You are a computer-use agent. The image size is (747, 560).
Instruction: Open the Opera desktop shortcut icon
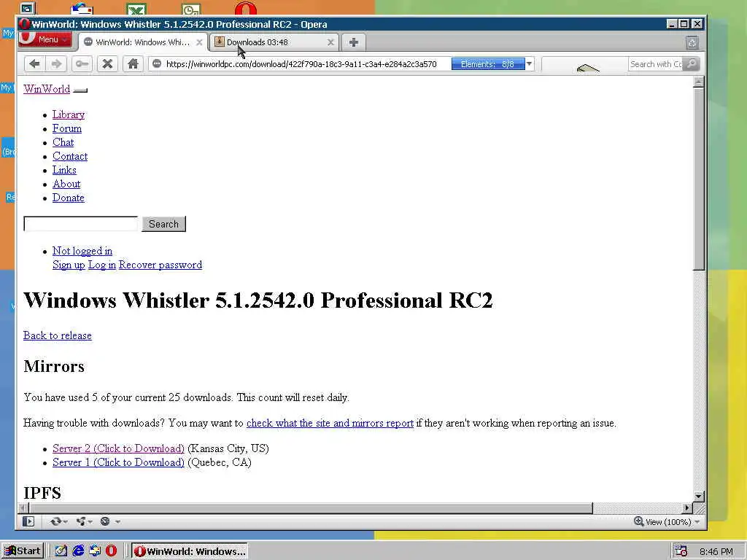coord(246,9)
